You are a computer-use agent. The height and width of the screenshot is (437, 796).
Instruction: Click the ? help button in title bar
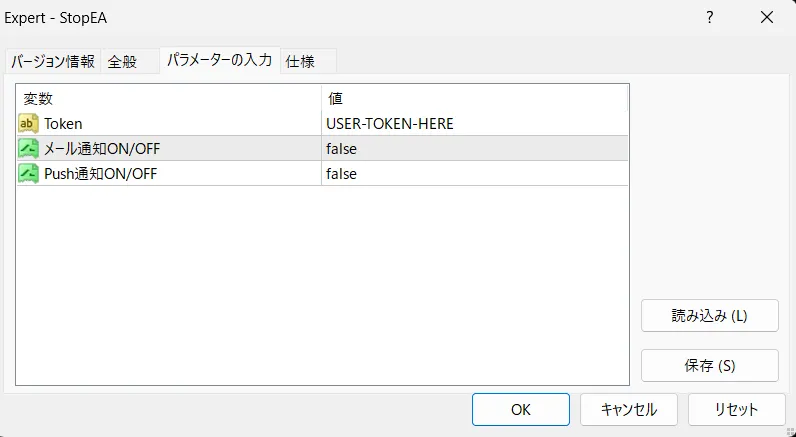[x=709, y=17]
